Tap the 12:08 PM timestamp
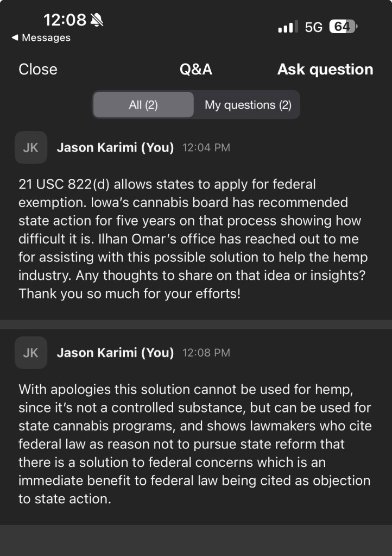This screenshot has width=392, height=556. click(x=206, y=353)
